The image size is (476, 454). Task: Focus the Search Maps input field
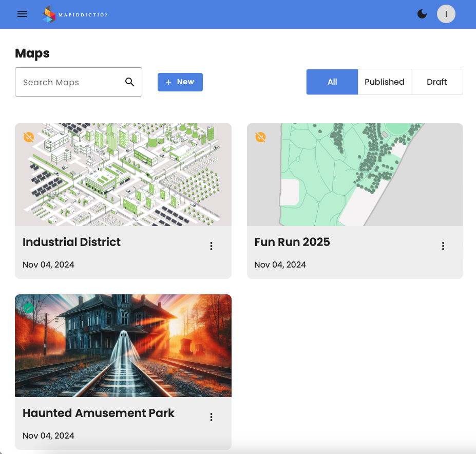click(x=69, y=82)
